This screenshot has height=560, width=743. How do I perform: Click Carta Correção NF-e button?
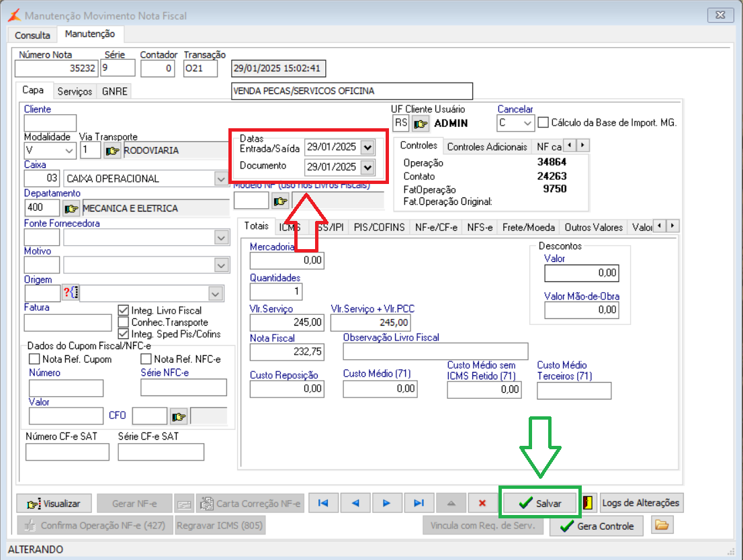click(250, 504)
